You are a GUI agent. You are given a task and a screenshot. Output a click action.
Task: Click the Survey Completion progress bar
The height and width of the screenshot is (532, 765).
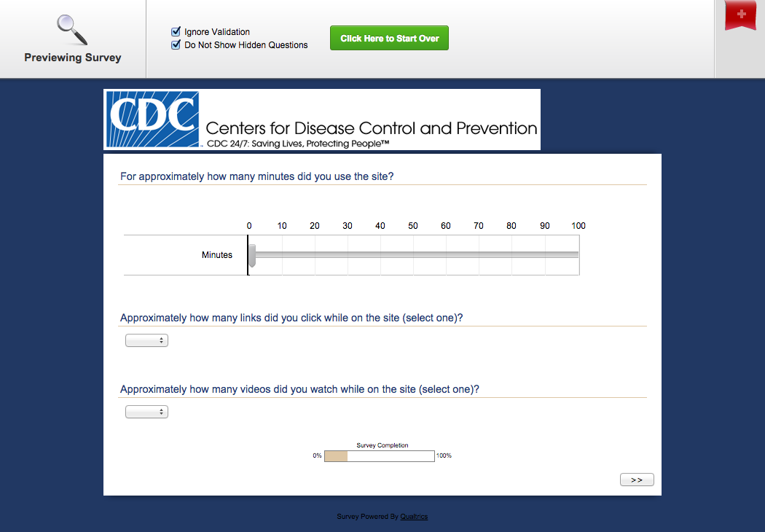379,456
